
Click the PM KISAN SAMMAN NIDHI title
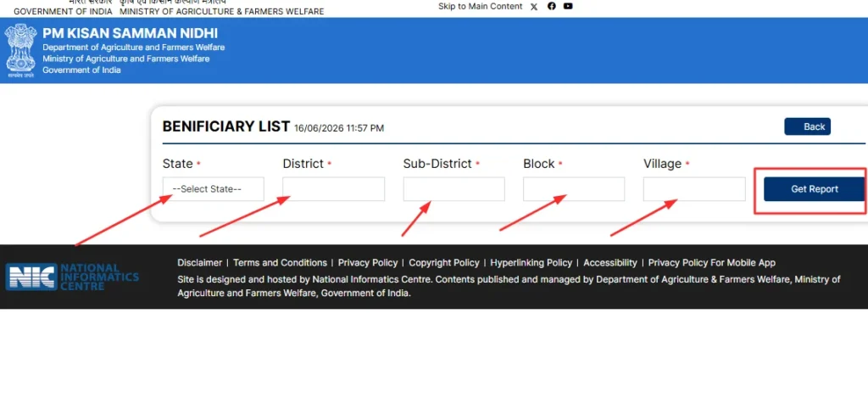pos(130,33)
